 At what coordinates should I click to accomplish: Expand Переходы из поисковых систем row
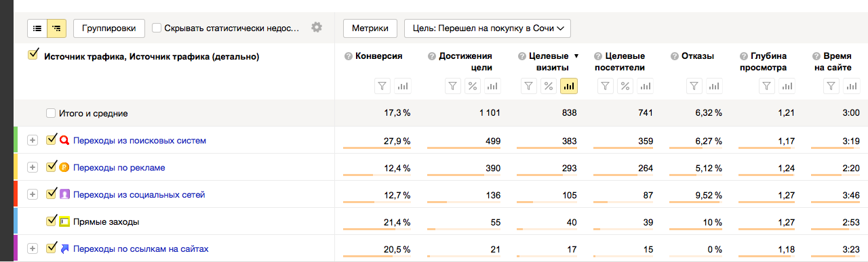[x=32, y=140]
